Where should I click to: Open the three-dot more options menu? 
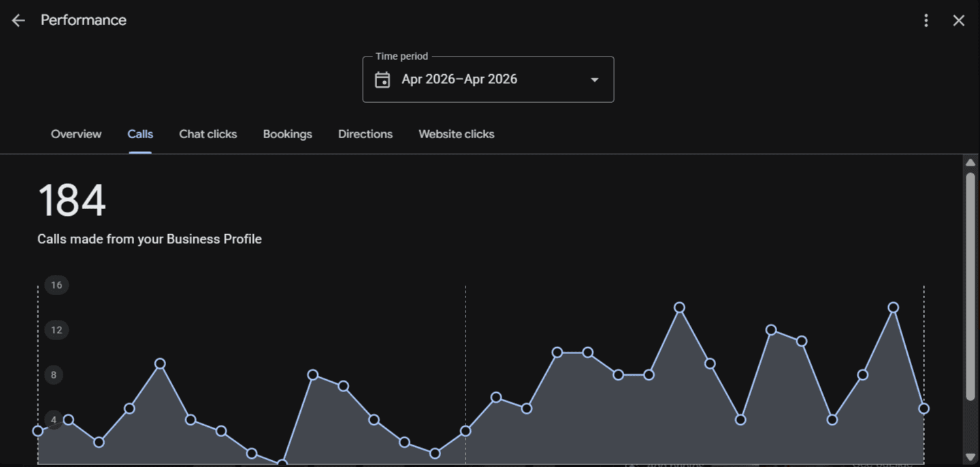[x=926, y=20]
